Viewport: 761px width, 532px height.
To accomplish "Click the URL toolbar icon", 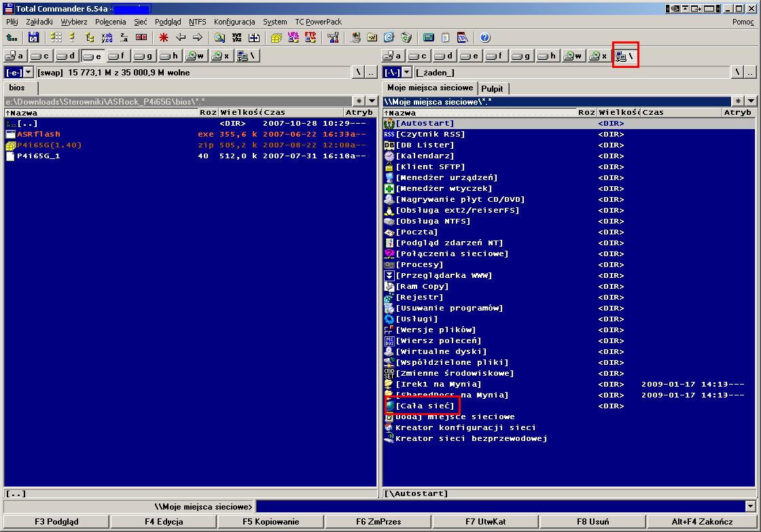I will [293, 37].
